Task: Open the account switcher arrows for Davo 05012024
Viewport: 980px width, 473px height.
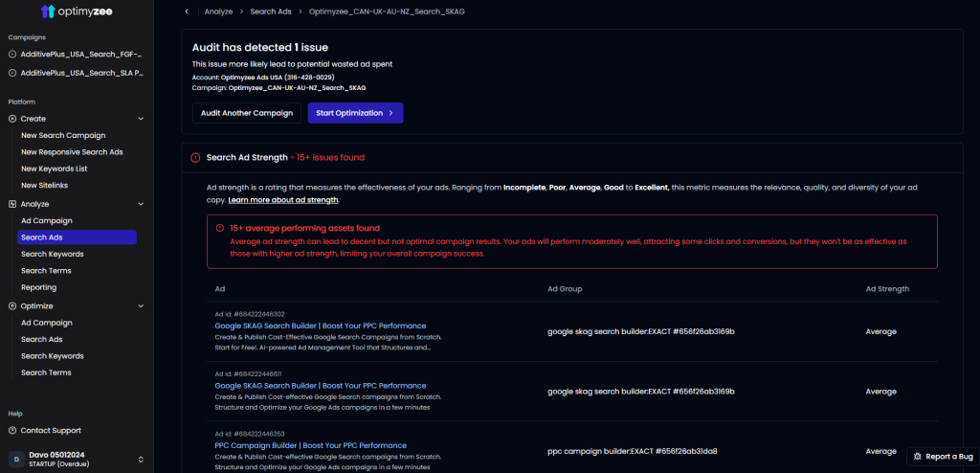Action: 141,459
